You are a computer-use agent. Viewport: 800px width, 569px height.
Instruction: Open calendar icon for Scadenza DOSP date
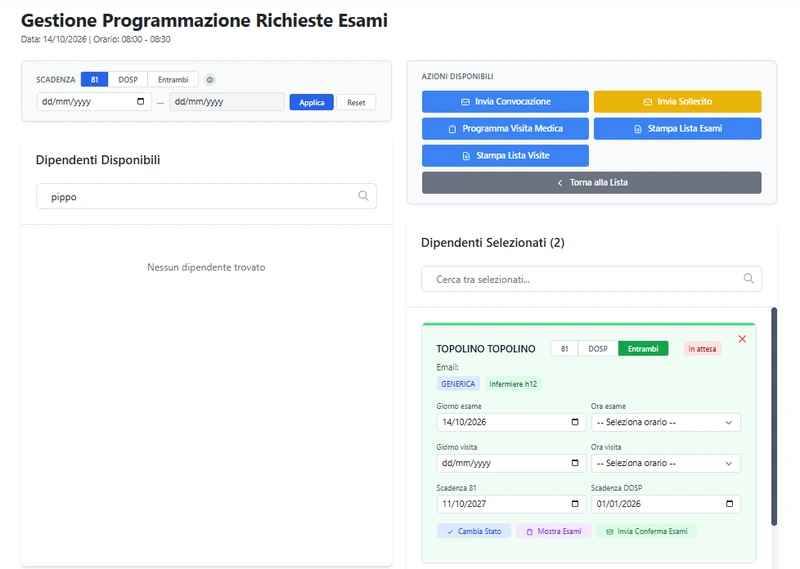730,503
